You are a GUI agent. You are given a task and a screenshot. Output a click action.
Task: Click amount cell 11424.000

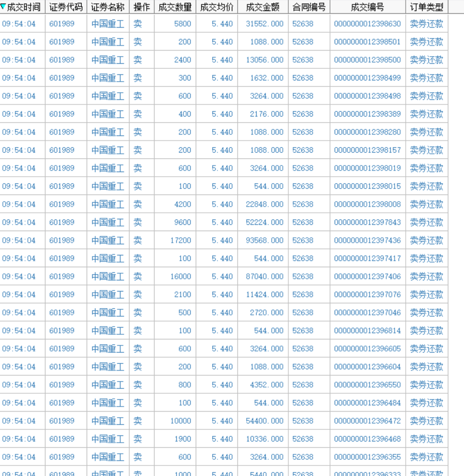265,294
